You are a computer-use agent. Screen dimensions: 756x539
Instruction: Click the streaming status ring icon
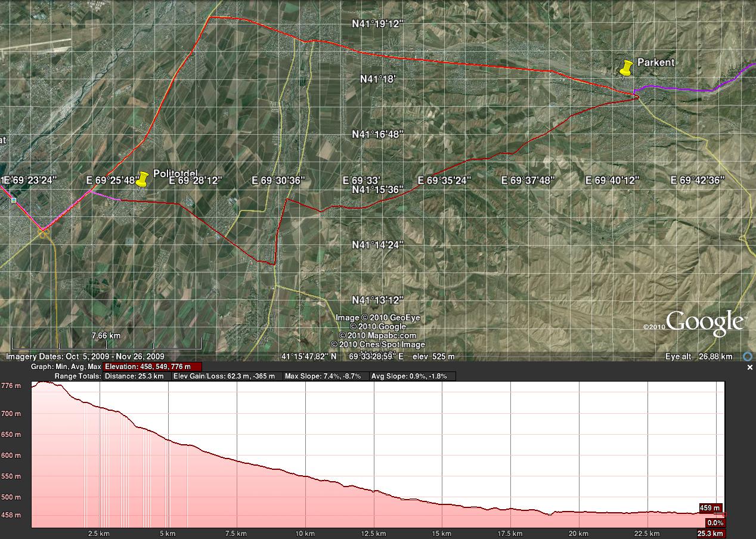click(747, 357)
